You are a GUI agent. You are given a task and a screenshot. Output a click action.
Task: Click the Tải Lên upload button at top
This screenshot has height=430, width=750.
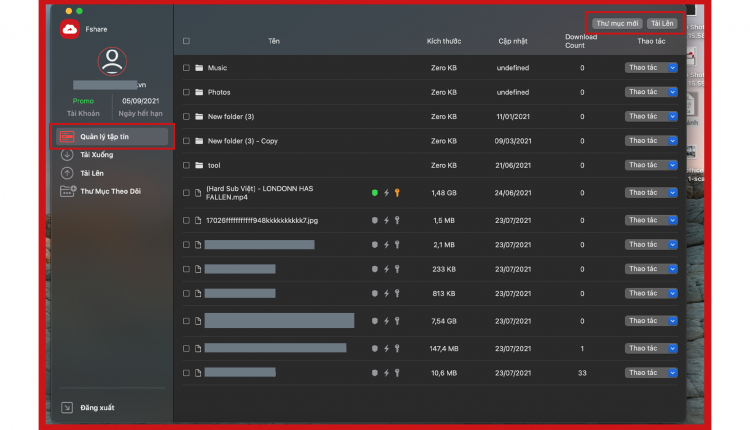click(662, 23)
